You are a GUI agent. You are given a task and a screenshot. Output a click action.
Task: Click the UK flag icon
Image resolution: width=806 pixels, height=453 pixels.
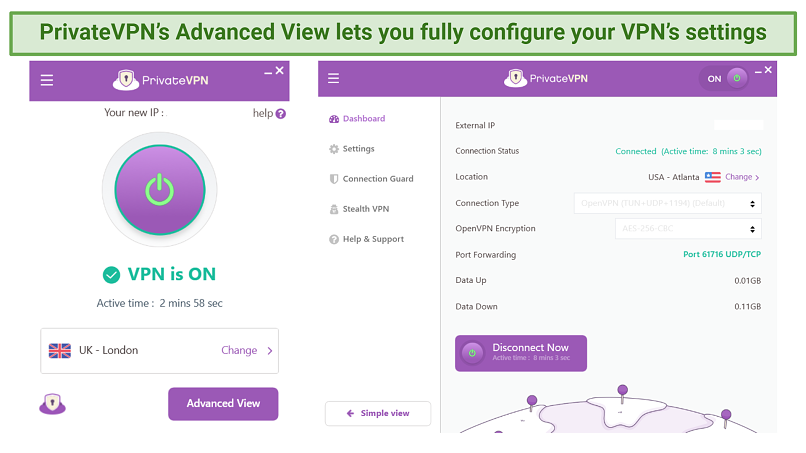click(x=60, y=351)
